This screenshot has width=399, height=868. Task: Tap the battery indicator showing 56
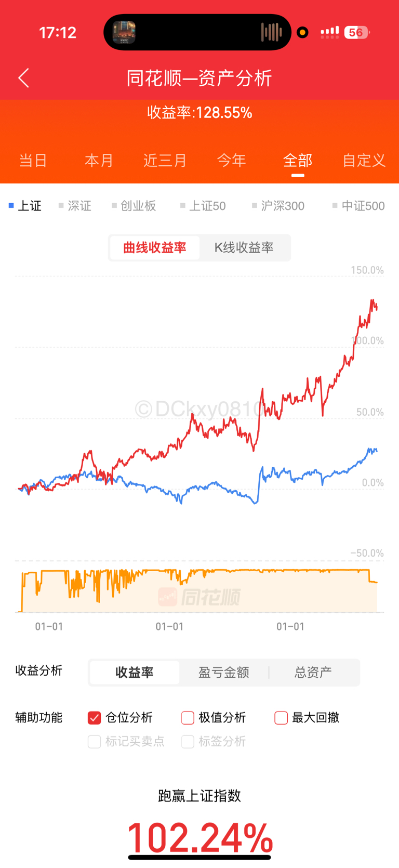pyautogui.click(x=356, y=32)
